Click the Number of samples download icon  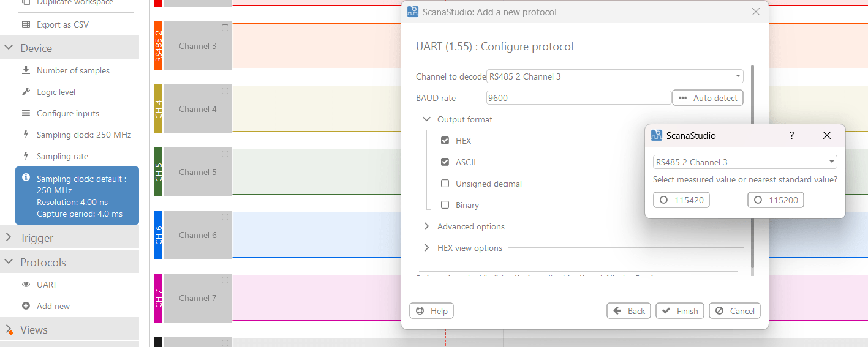pyautogui.click(x=26, y=70)
